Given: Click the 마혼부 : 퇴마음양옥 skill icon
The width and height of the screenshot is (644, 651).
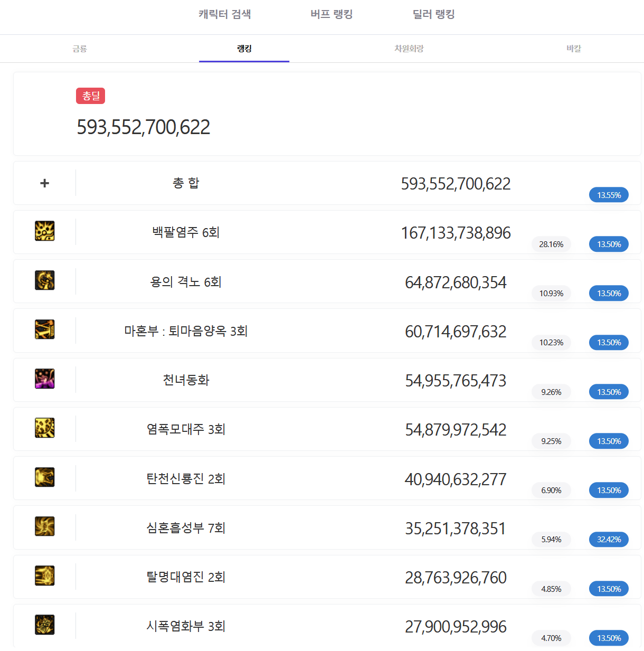Looking at the screenshot, I should coord(45,329).
